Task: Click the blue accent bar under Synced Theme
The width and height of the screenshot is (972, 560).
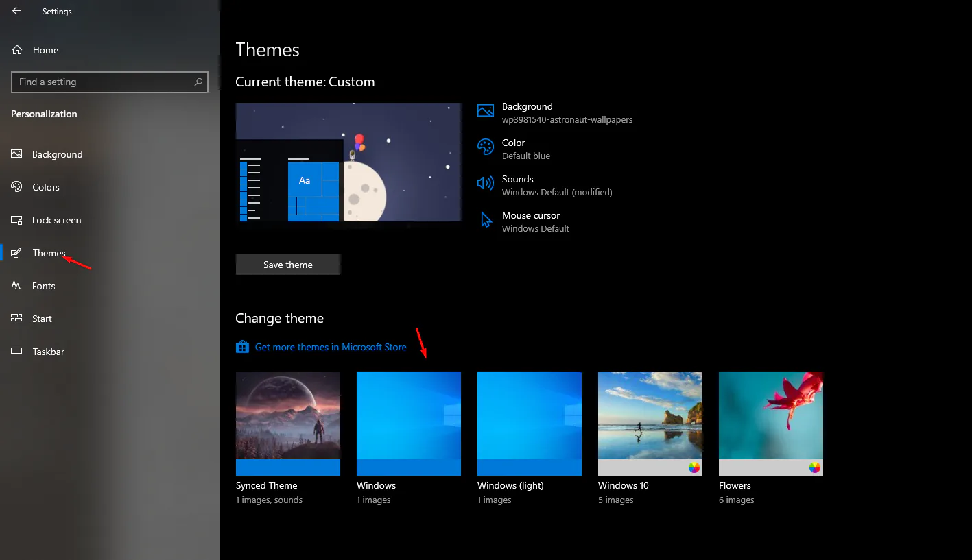Action: (288, 467)
